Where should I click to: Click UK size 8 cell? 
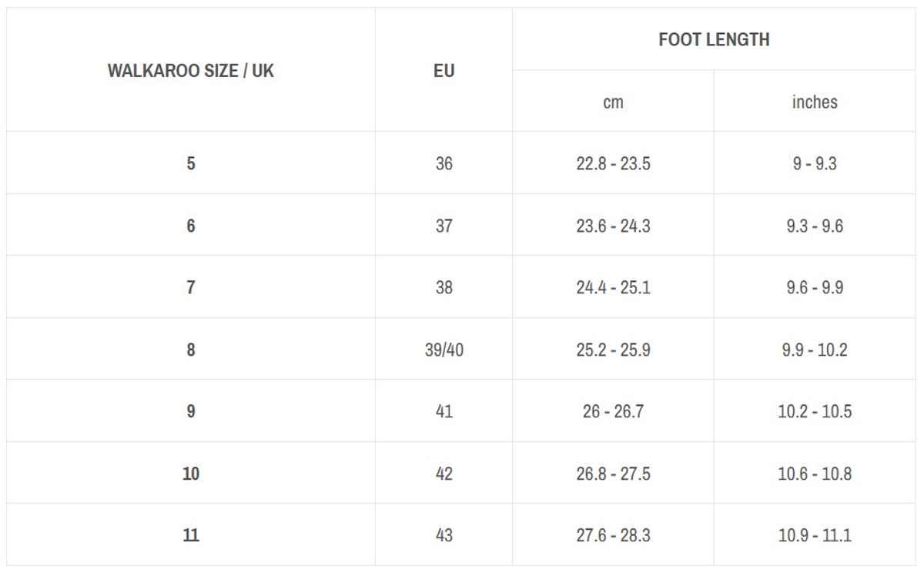pos(191,350)
